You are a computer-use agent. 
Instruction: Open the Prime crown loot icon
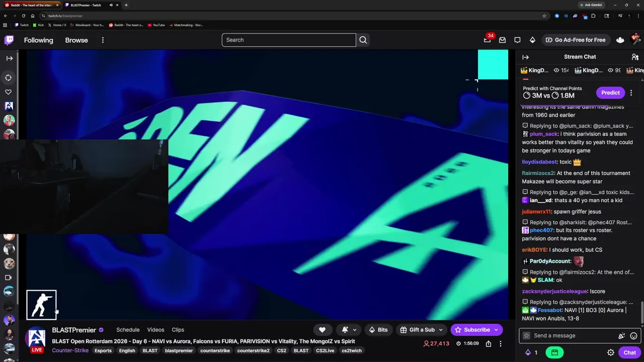click(x=620, y=40)
